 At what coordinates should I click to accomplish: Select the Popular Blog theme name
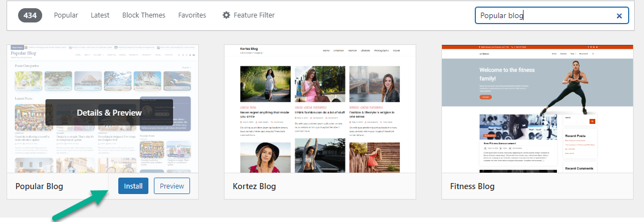click(39, 186)
